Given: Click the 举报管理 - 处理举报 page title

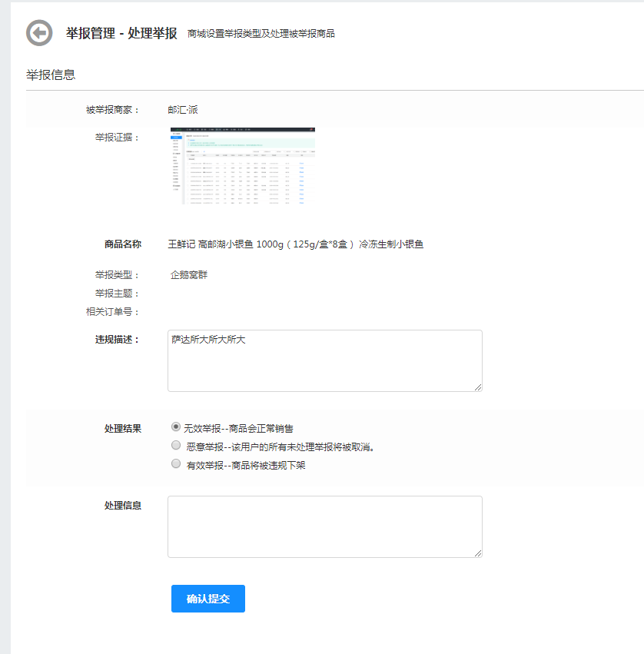Looking at the screenshot, I should (121, 33).
